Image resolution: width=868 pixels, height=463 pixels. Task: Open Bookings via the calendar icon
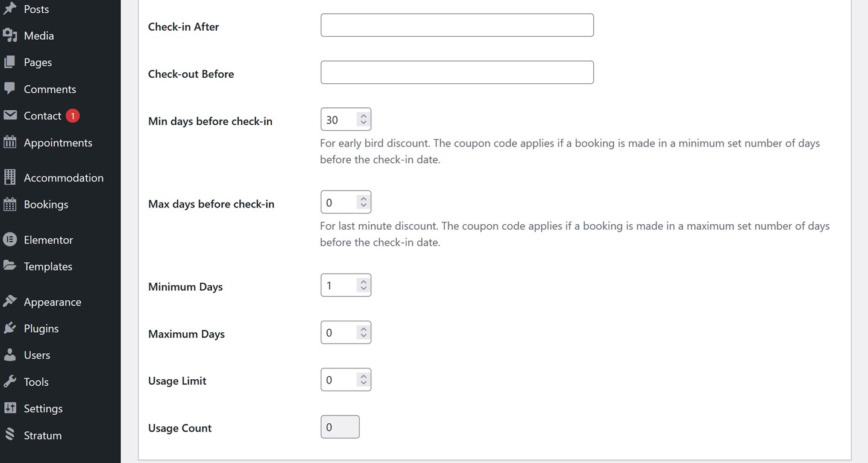point(11,204)
